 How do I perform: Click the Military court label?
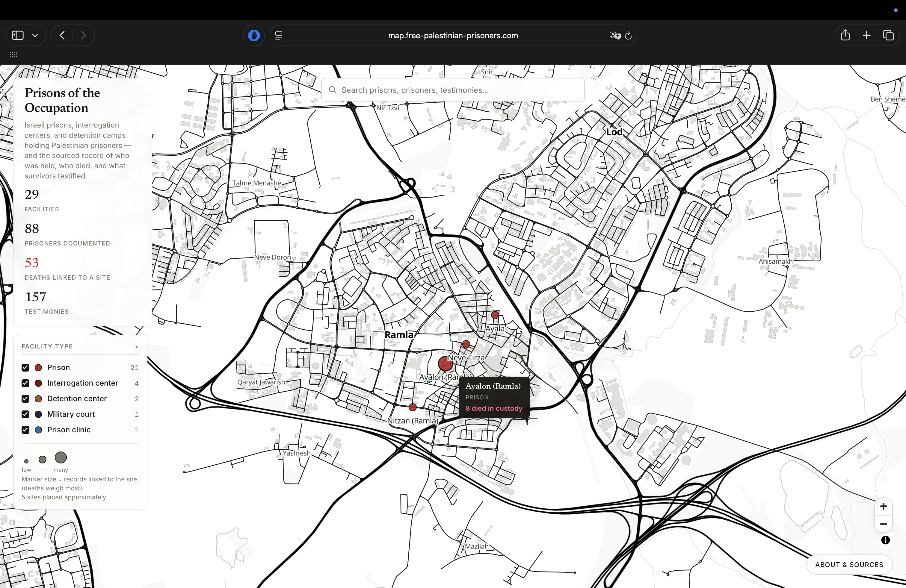pyautogui.click(x=71, y=414)
